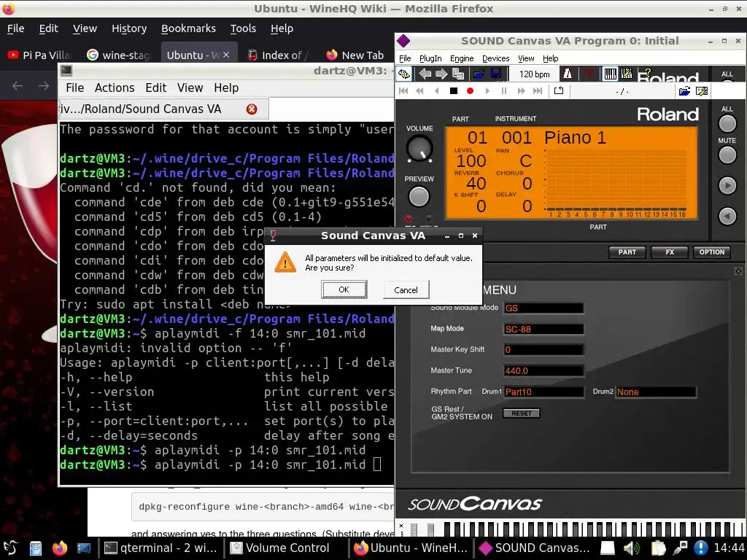Viewport: 747px width, 560px height.
Task: Click the fast rewind double-arrow button
Action: (419, 91)
